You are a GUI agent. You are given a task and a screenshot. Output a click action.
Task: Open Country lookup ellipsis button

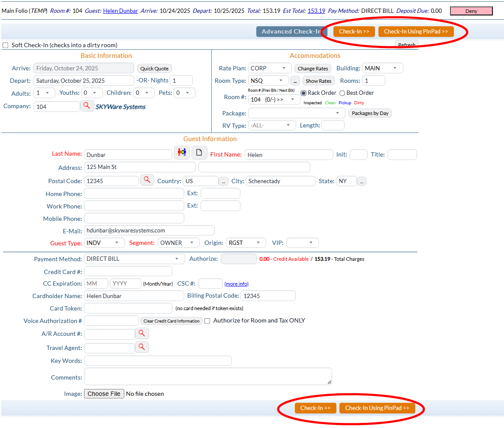[x=223, y=181]
